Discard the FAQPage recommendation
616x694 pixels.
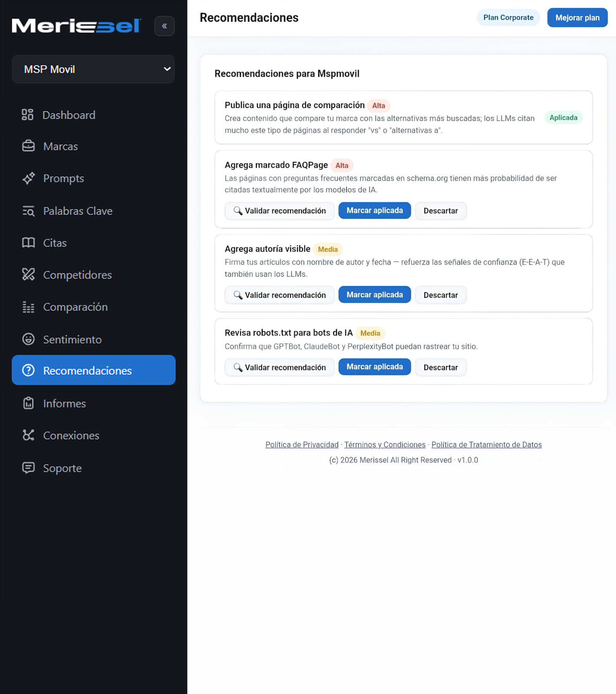pos(441,211)
